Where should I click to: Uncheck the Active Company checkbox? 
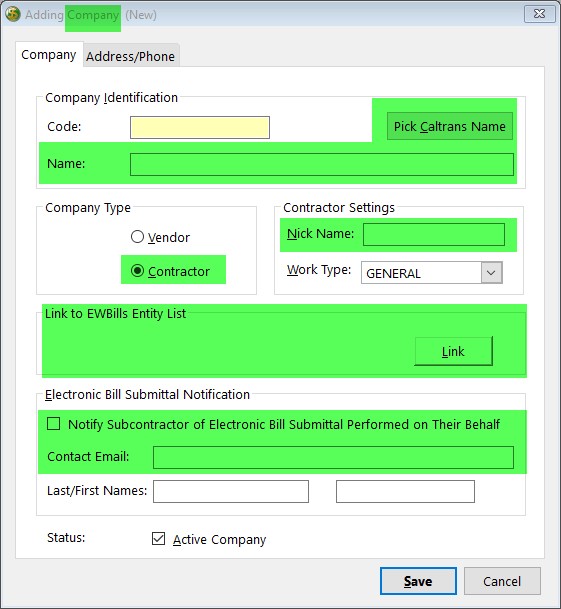click(x=158, y=539)
